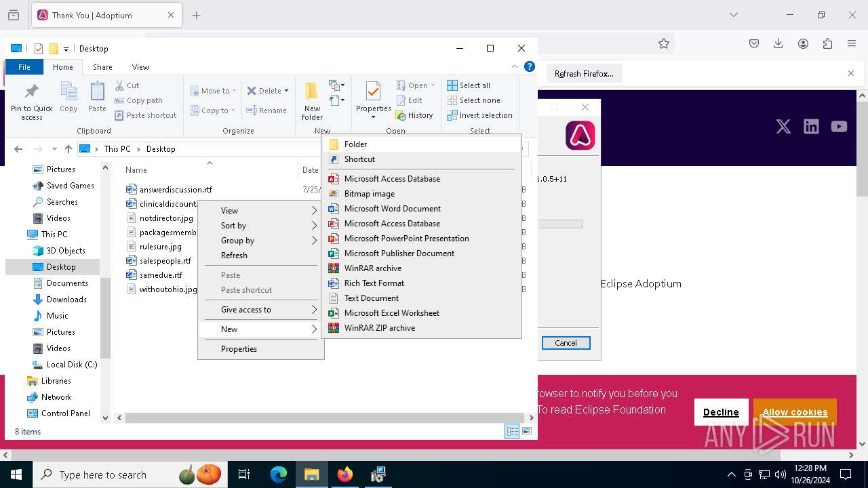The width and height of the screenshot is (868, 488).
Task: Click Refresh Firefox button
Action: [584, 74]
